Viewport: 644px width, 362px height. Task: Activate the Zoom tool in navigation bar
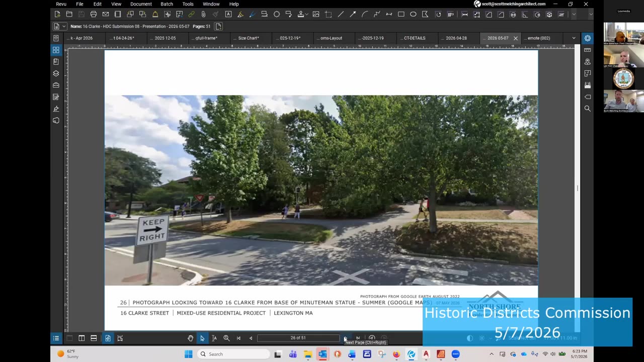point(226,338)
